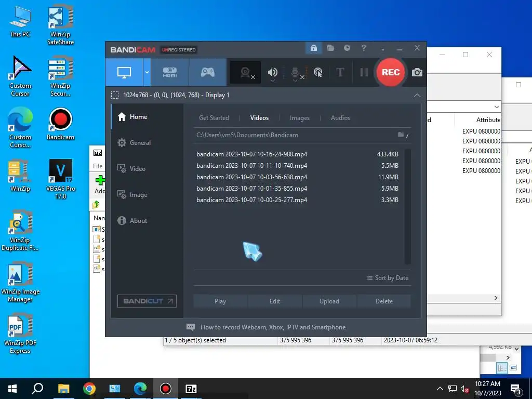532x399 pixels.
Task: Click folder icon beside Bandicam path
Action: click(401, 135)
